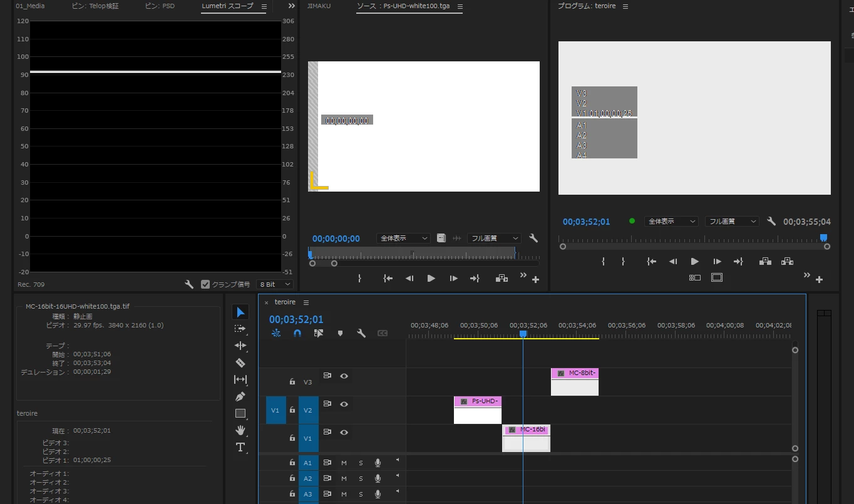Show hidden panel tabs overflow chevron
Screen dimensions: 854x504
point(291,6)
